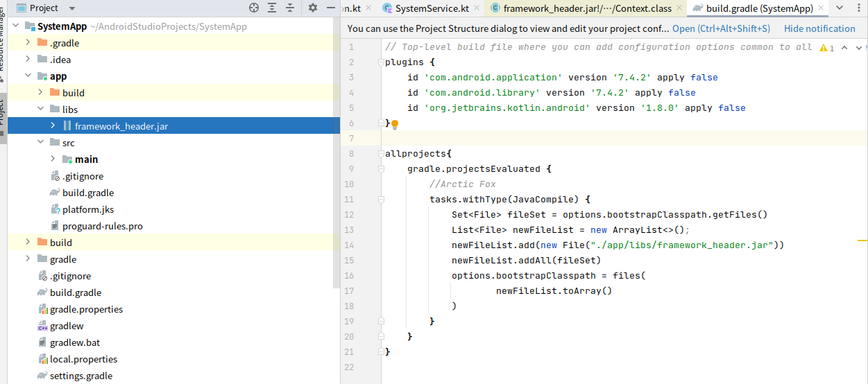Close the SystemService.kt tab
This screenshot has height=384, width=868.
(475, 8)
